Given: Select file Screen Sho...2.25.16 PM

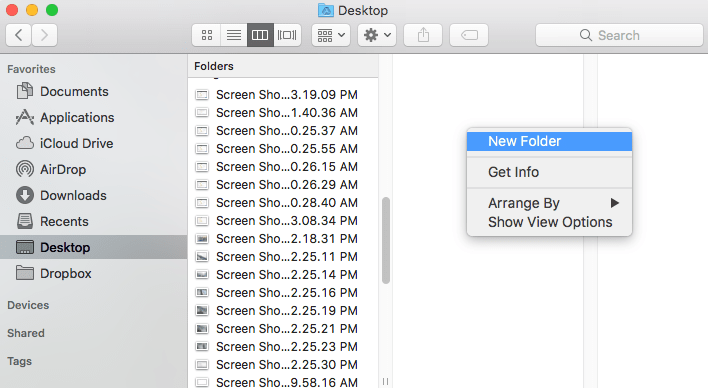Looking at the screenshot, I should point(283,293).
